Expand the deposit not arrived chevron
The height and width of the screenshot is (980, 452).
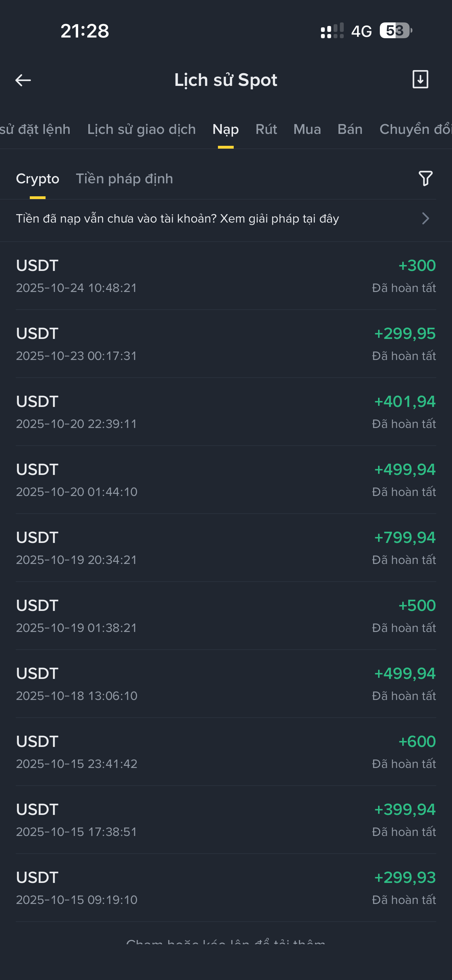point(425,218)
